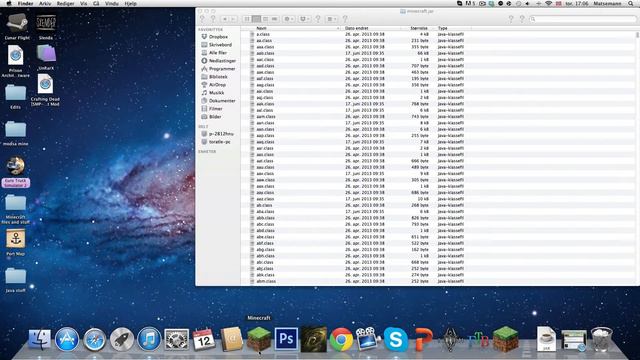The height and width of the screenshot is (360, 640).
Task: Open the gear Action dropdown in toolbar
Action: point(289,19)
